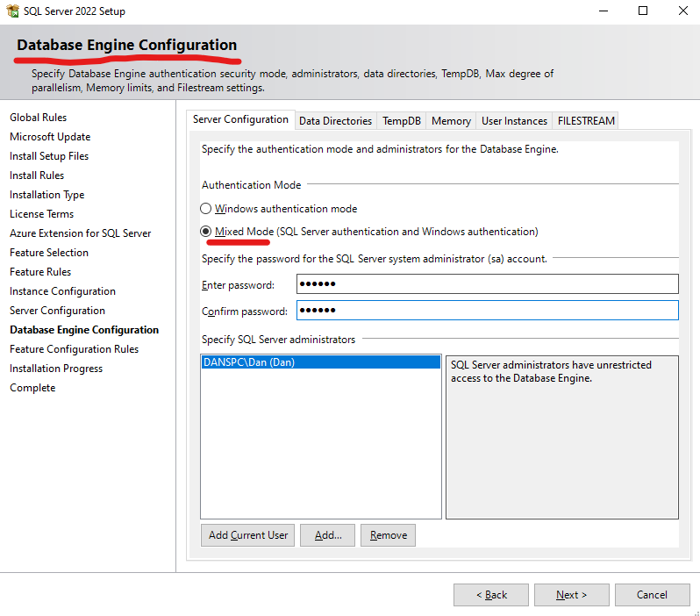
Task: Click the Add Current User button
Action: pos(248,535)
